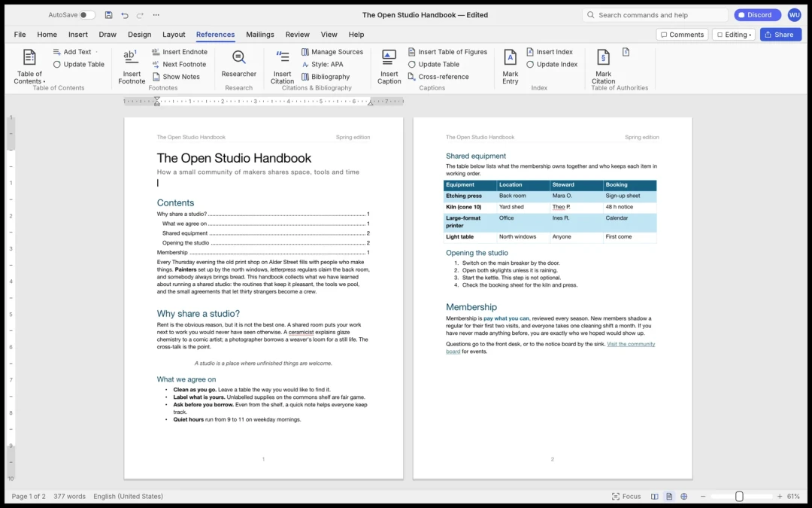Insert a Bibliography
The image size is (812, 508).
(326, 77)
